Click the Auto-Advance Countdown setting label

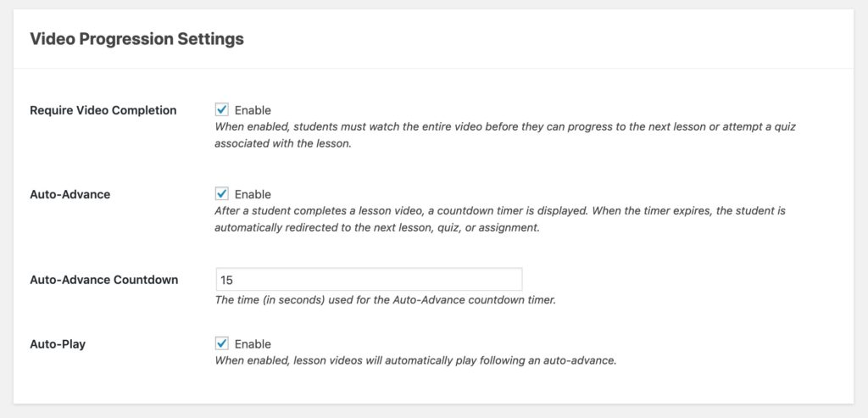pos(104,280)
